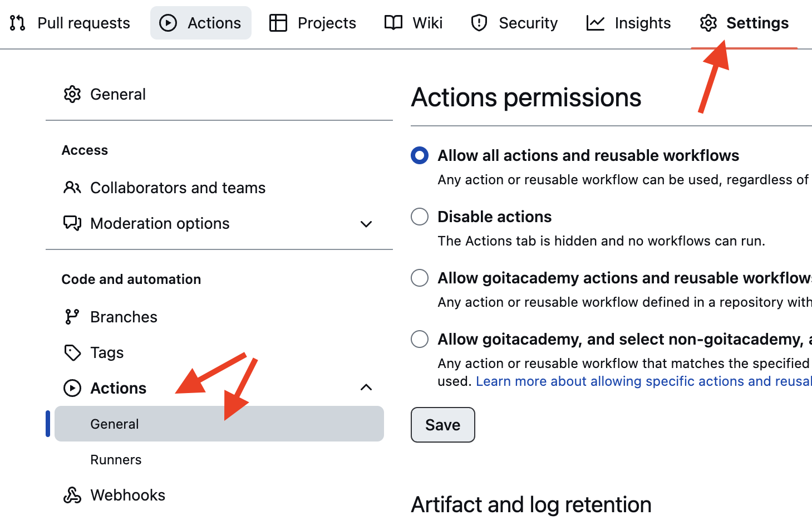The height and width of the screenshot is (520, 812).
Task: Select Allow goitacademy, and select non-goitacademy option
Action: pos(419,339)
